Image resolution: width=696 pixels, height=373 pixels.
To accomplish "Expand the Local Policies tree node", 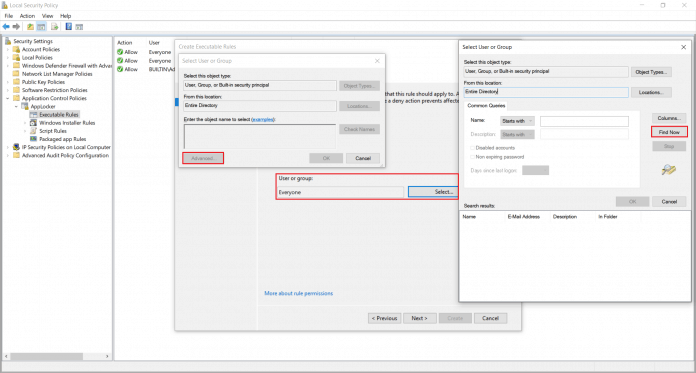I will tap(8, 58).
